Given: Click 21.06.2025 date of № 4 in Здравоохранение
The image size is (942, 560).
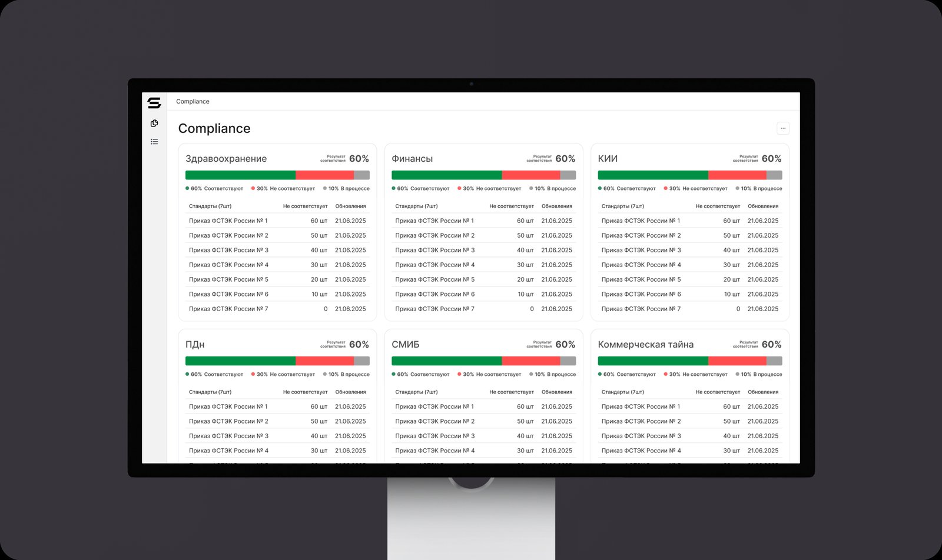Looking at the screenshot, I should point(350,265).
